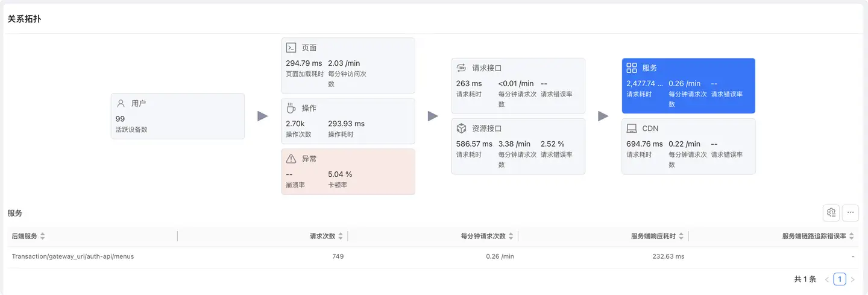Screen dimensions: 868x295
Task: Sort by 服务端响应耗时 column
Action: coord(681,236)
